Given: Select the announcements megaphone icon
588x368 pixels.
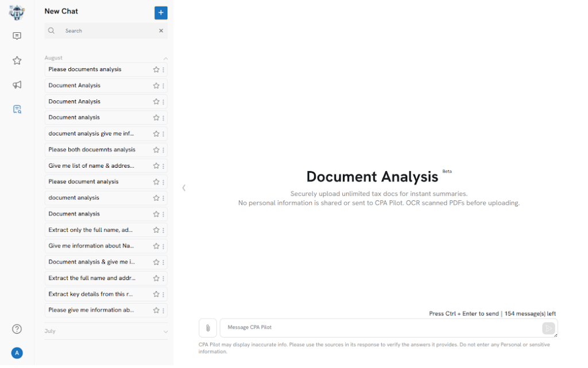Looking at the screenshot, I should tap(17, 84).
